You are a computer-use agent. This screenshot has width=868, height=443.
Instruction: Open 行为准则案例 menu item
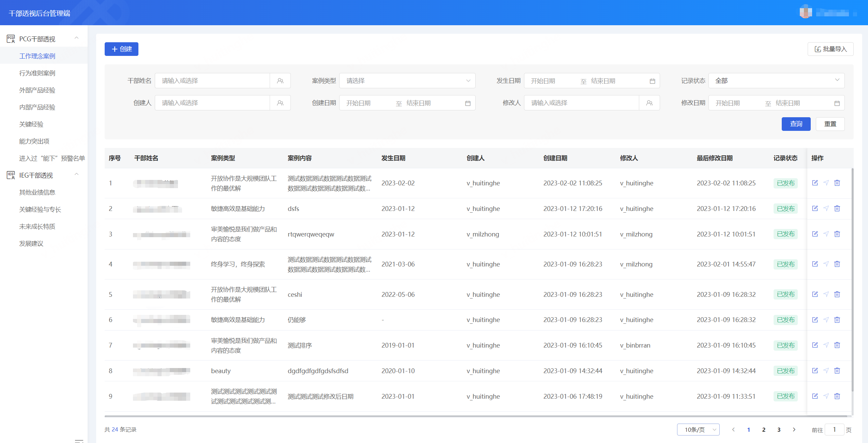coord(37,73)
